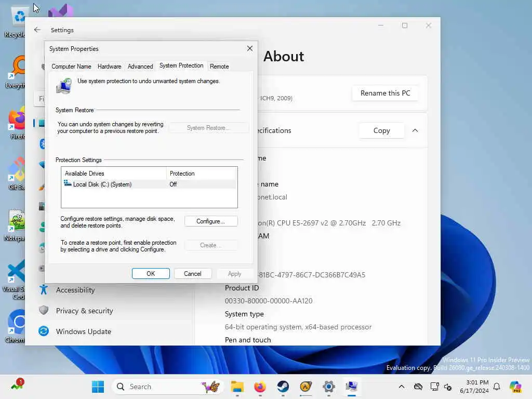The width and height of the screenshot is (532, 399).
Task: Click the Windows Update sync icon
Action: point(44,331)
